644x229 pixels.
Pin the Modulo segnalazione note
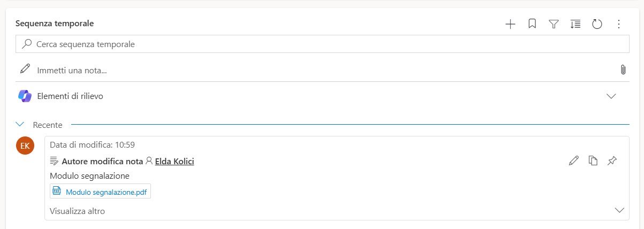point(612,161)
